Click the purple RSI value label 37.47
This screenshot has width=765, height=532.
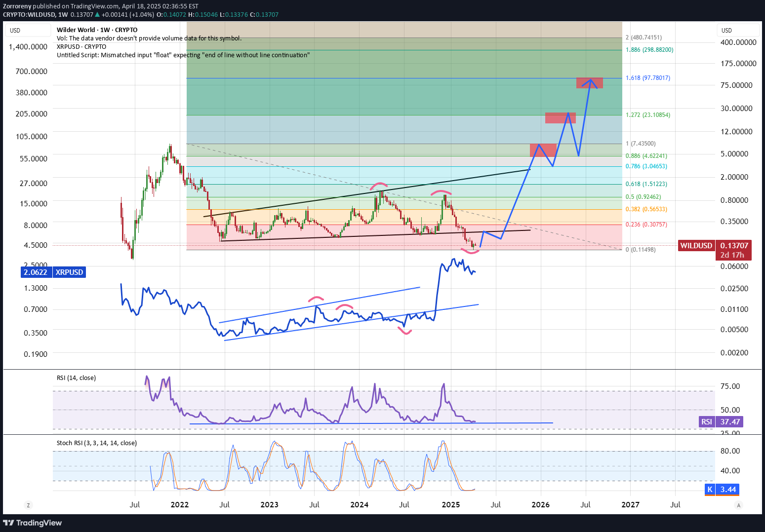pyautogui.click(x=730, y=421)
